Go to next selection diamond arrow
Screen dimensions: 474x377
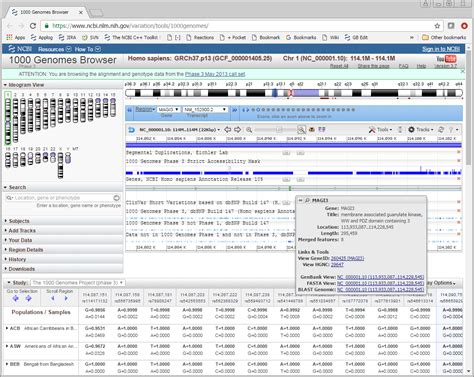(x=29, y=298)
